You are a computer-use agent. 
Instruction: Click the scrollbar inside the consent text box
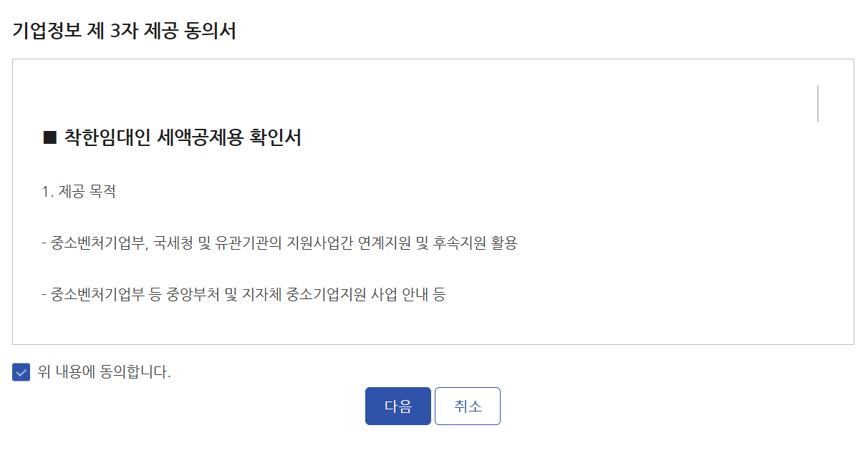(x=819, y=104)
